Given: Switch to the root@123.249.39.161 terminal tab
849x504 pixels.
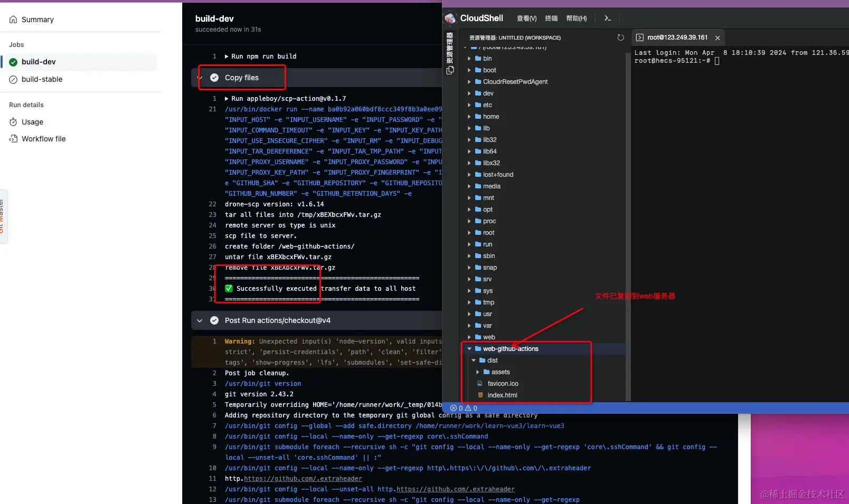Looking at the screenshot, I should [x=677, y=37].
